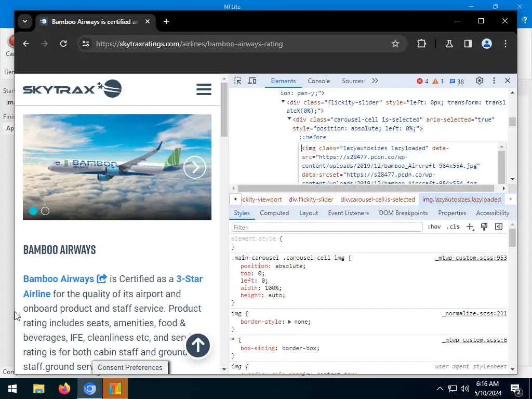Toggle the :hov element state panel
This screenshot has width=532, height=399.
pos(434,227)
